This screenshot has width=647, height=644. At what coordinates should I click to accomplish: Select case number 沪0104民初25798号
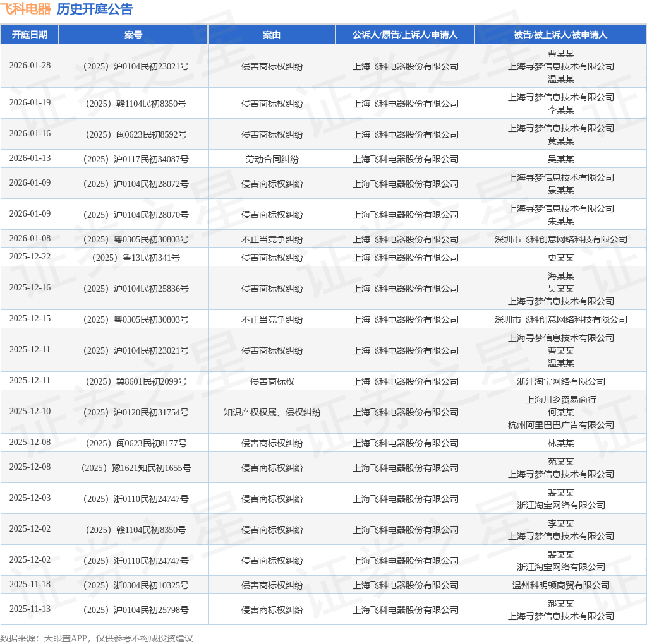pyautogui.click(x=136, y=610)
